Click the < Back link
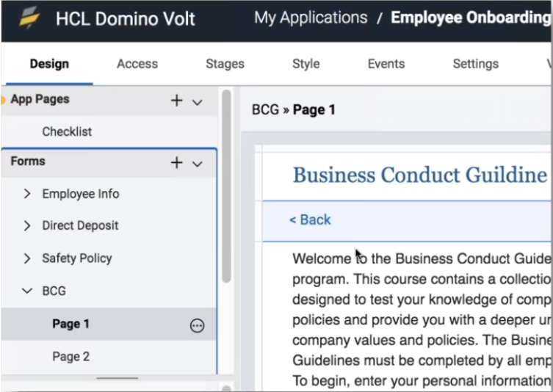 pos(310,220)
